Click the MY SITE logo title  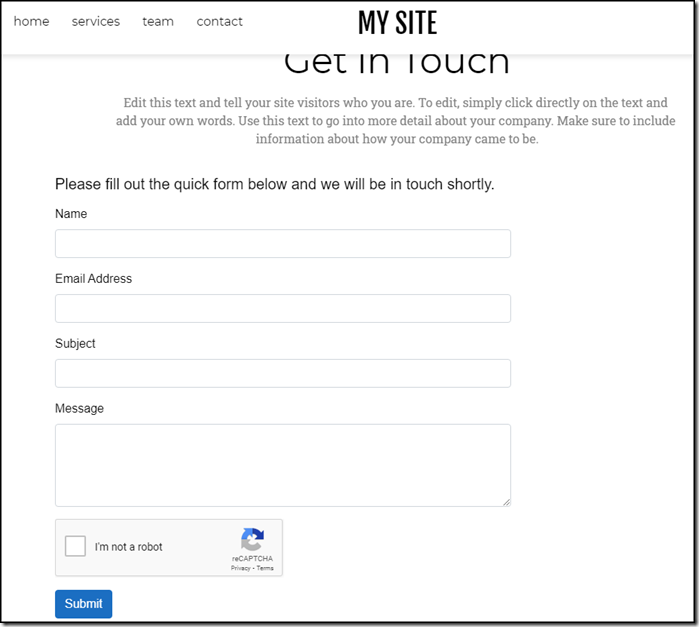pos(397,23)
